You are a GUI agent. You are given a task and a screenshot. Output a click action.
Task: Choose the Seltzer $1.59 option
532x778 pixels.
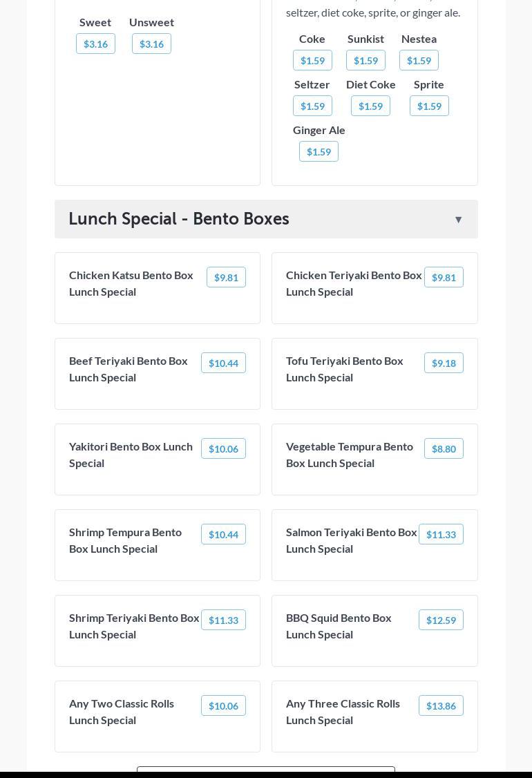(312, 106)
